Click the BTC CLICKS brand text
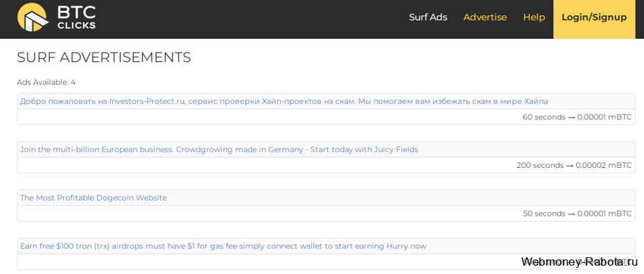Screen dimensions: 644x274 (76, 17)
